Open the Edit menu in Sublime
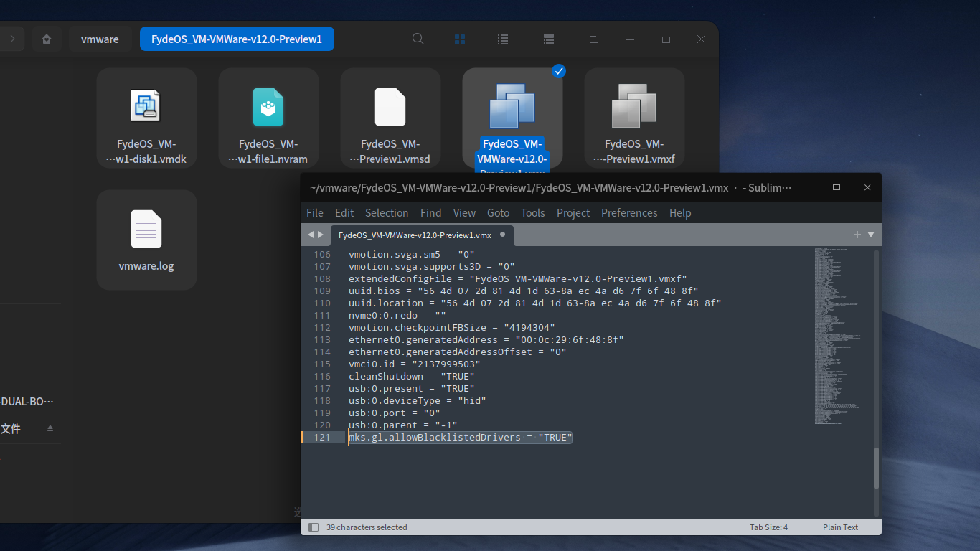The height and width of the screenshot is (551, 980). coord(344,213)
